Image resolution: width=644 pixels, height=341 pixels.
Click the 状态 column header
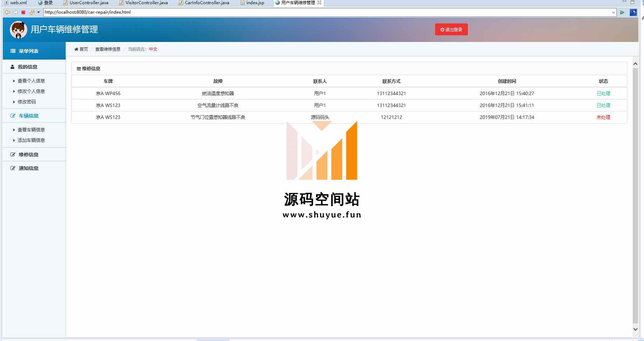coord(603,81)
